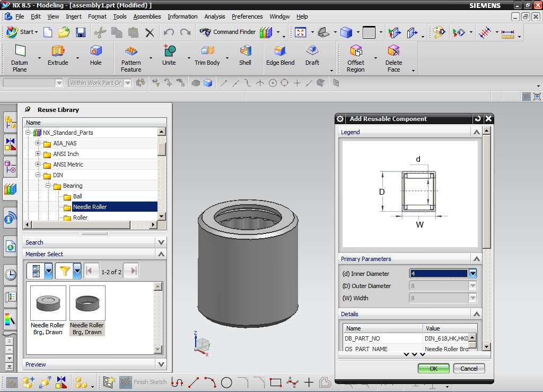Select the Needle Roller tree folder
This screenshot has height=392, width=543.
(90, 207)
